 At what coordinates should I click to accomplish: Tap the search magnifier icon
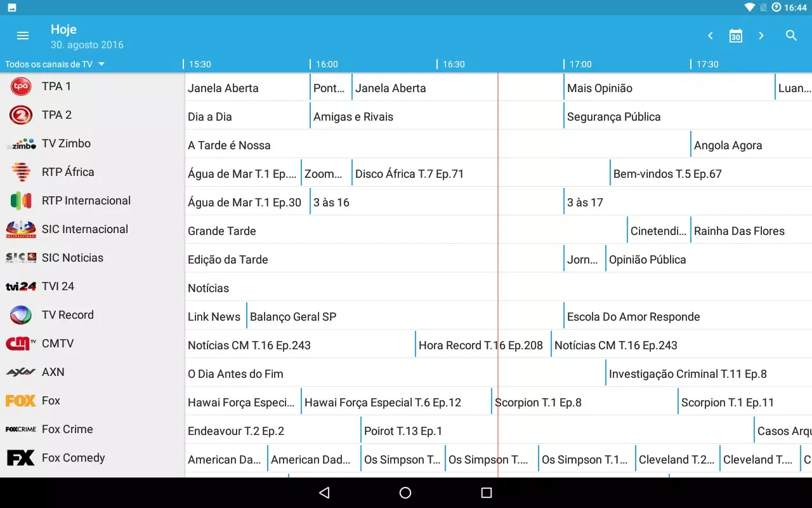point(791,36)
